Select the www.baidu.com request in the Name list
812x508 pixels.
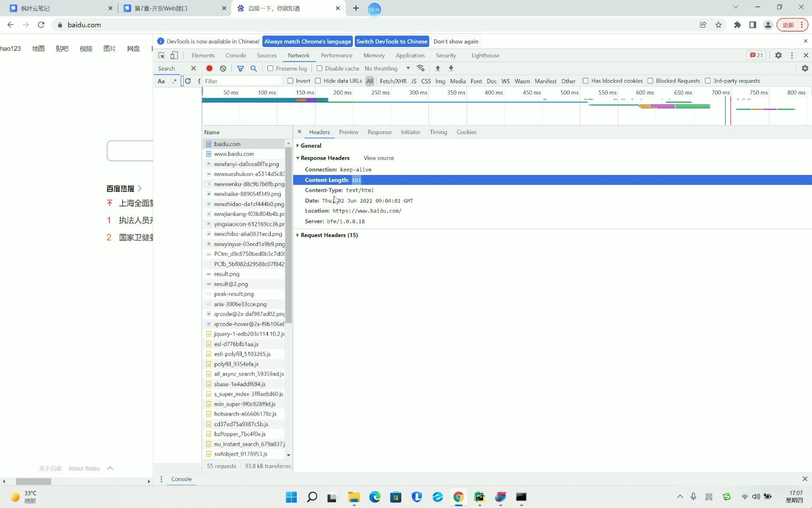point(234,154)
